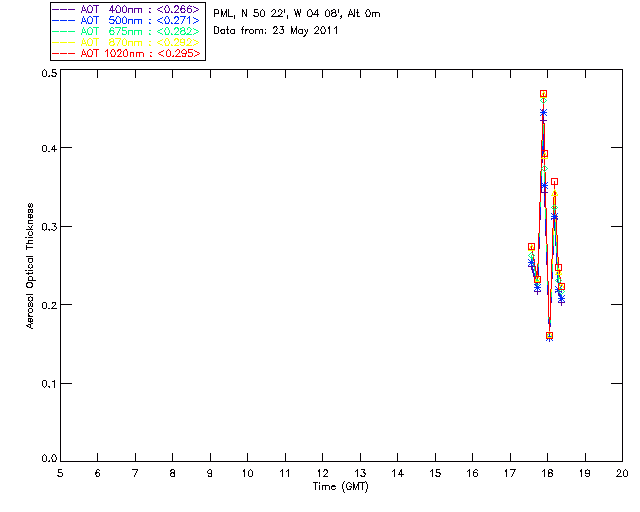Screen dimensions: 640x512
Task: Click the 0.1 y-axis label
Action: point(49,384)
